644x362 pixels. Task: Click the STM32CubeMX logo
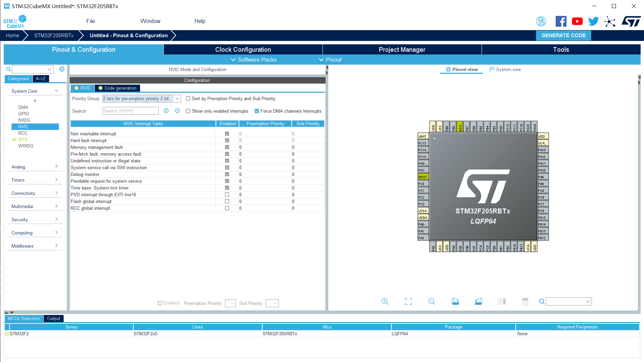(x=15, y=21)
